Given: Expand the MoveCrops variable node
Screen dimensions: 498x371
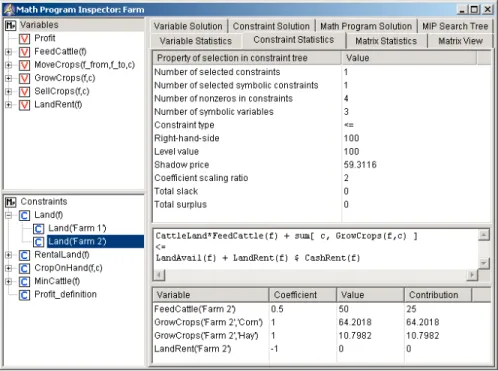Looking at the screenshot, I should click(x=9, y=65).
